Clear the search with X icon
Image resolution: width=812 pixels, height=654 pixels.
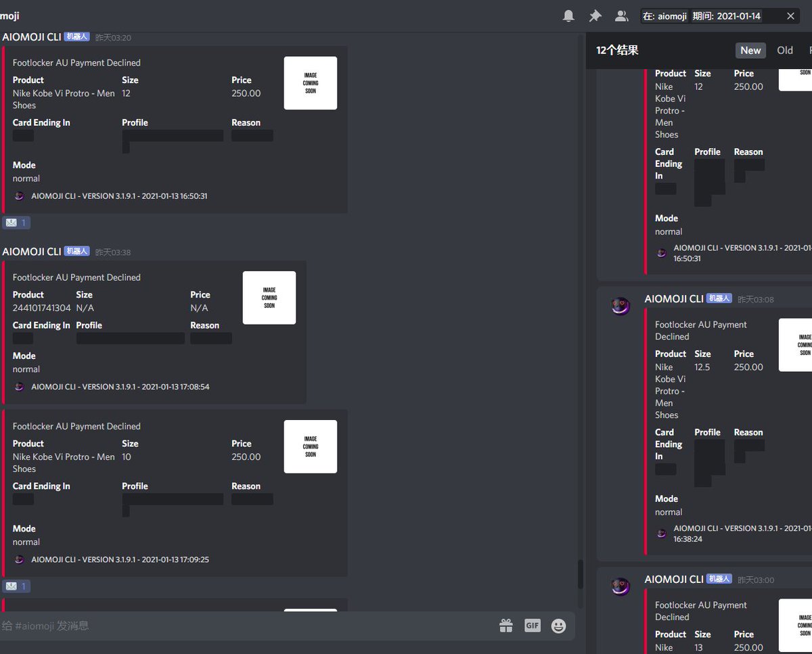click(791, 16)
